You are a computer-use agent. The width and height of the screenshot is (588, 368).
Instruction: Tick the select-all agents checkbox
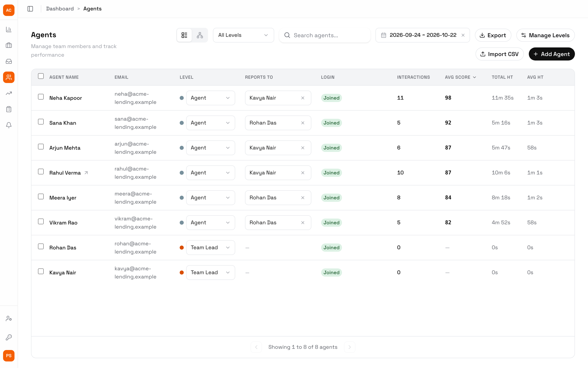coord(41,76)
